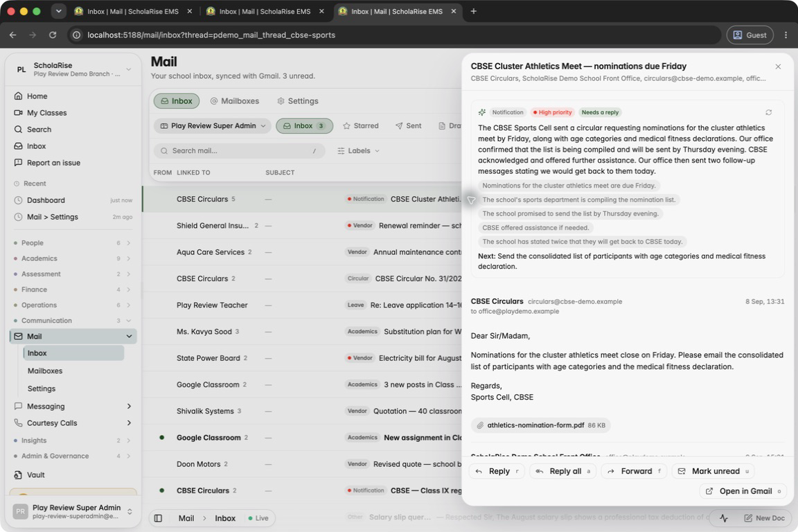Forward the athletics meet email
The image size is (798, 532).
634,472
